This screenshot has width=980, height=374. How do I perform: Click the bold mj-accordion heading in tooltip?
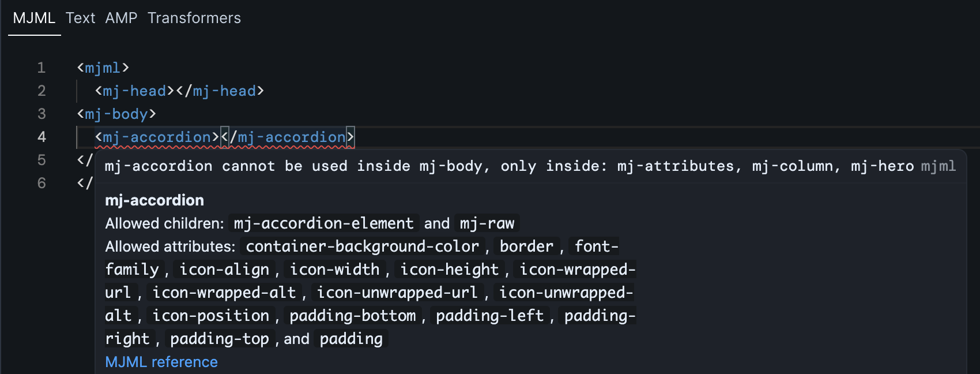tap(154, 200)
